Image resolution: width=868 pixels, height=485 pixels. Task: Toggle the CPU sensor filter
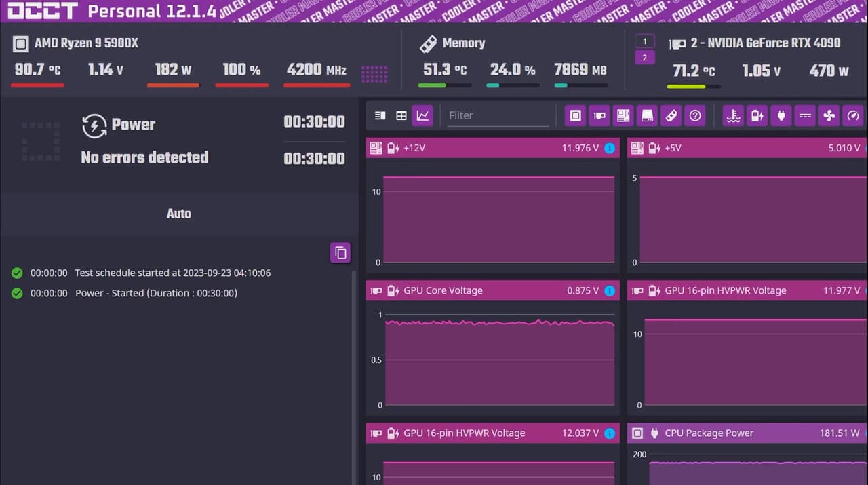tap(575, 115)
